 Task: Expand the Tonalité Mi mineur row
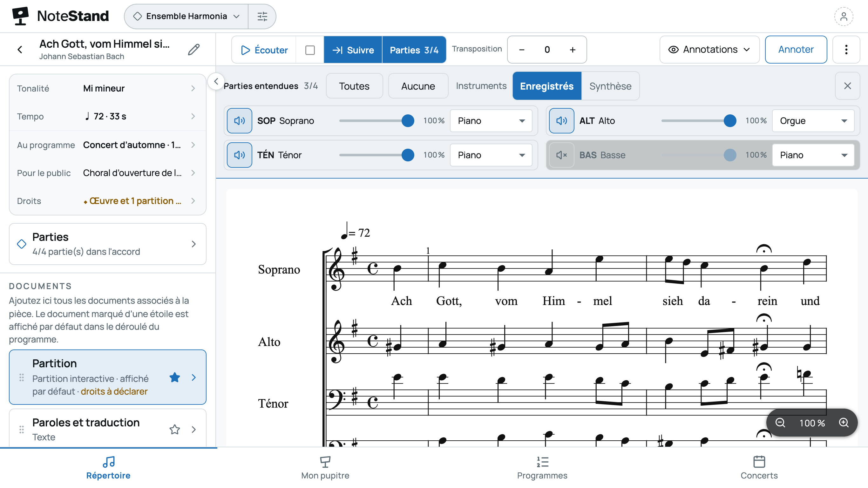[x=107, y=88]
